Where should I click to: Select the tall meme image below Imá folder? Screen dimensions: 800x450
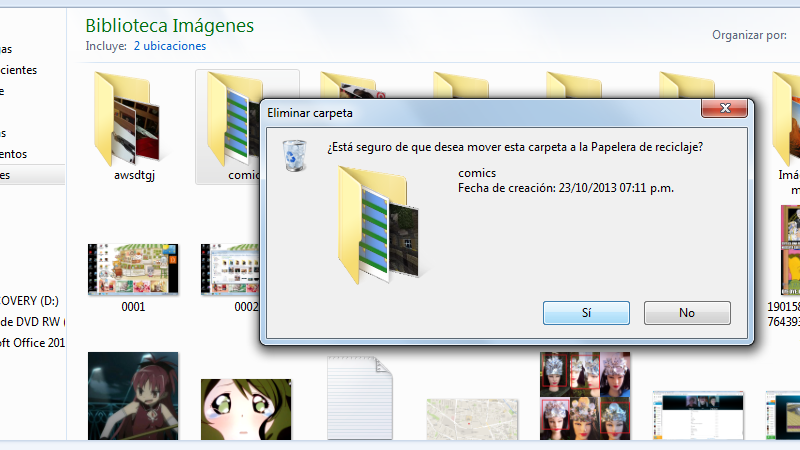790,250
